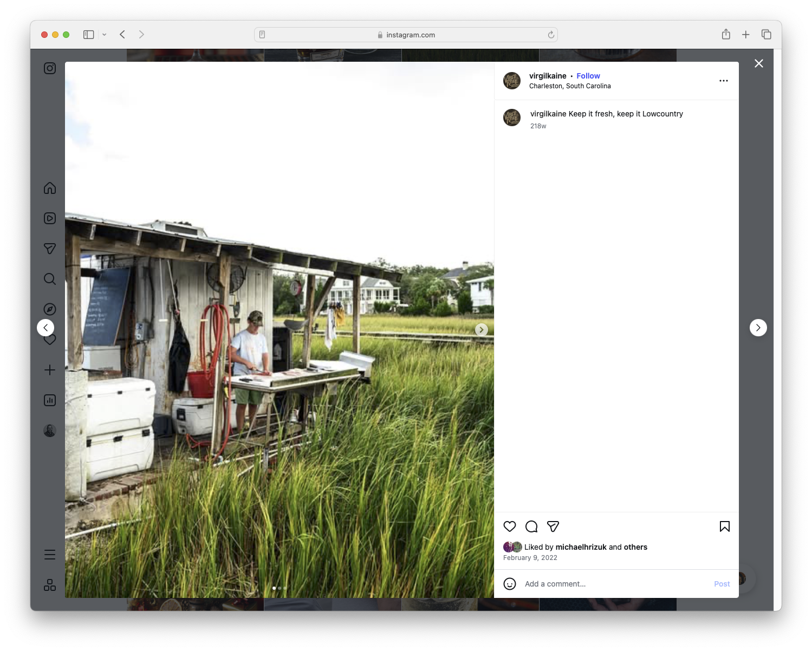Open the Meta apps grid icon
The height and width of the screenshot is (651, 812).
click(50, 585)
